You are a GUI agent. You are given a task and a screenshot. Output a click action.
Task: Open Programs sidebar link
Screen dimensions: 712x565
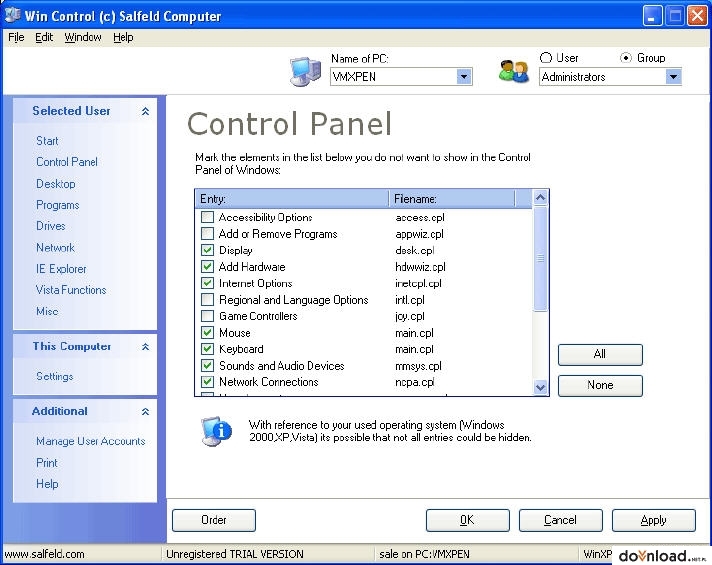(58, 205)
